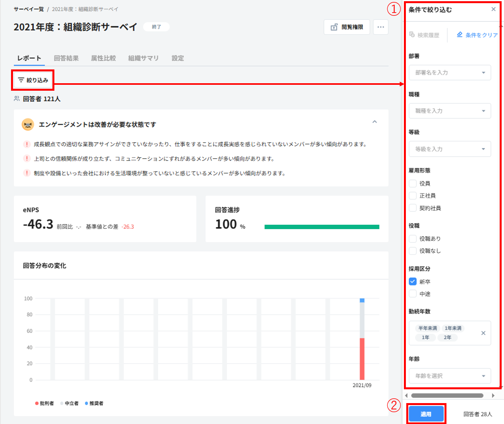Viewport: 504px width, 424px height.
Task: Click the horizontal scrollbar right arrow
Action: [493, 395]
